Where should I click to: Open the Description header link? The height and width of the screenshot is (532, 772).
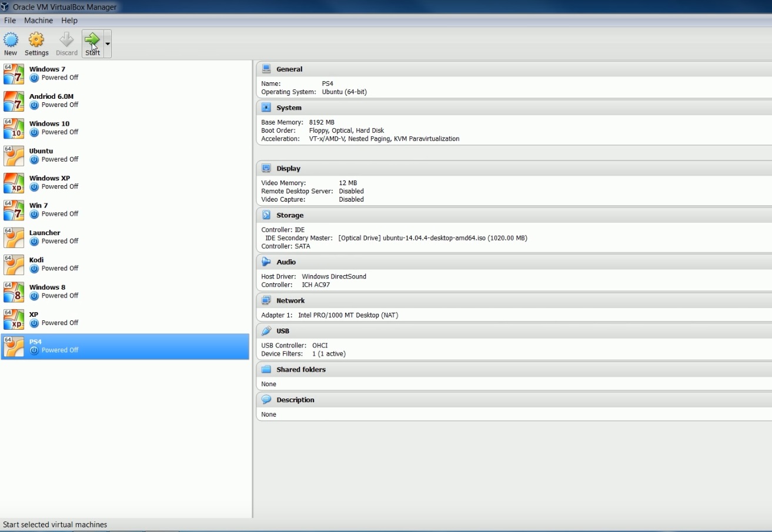pyautogui.click(x=295, y=400)
